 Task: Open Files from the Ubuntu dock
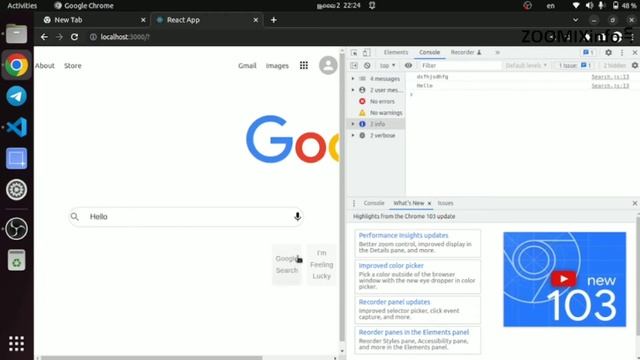(x=16, y=33)
